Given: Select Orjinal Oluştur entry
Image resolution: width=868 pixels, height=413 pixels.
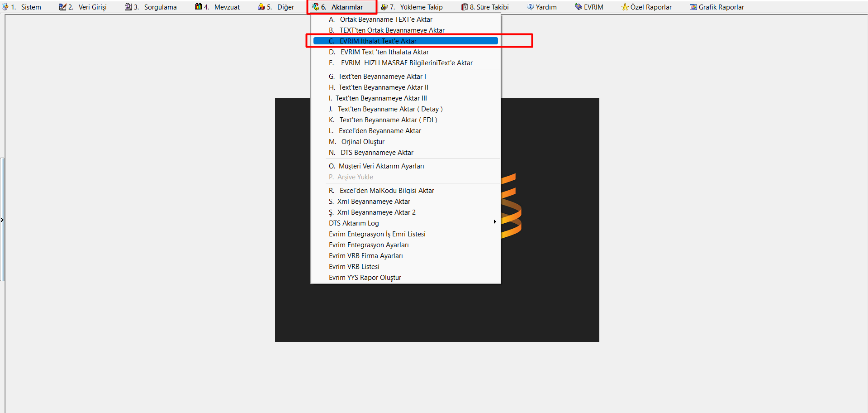Looking at the screenshot, I should click(x=406, y=142).
